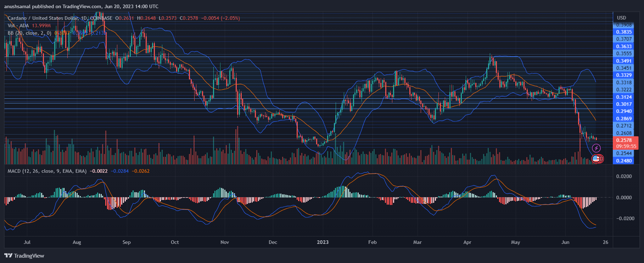Image resolution: width=644 pixels, height=263 pixels.
Task: Click the 0.0200 value on MACD scale
Action: (x=624, y=176)
